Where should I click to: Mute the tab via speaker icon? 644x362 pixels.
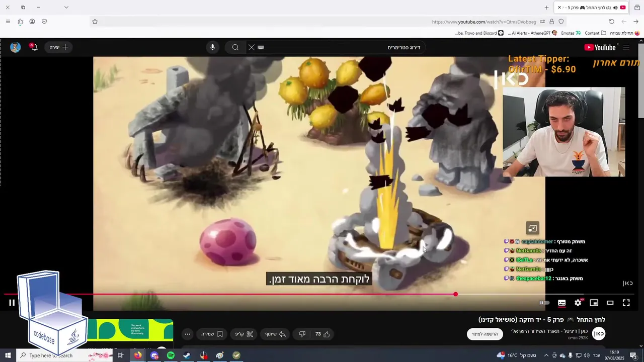click(x=615, y=8)
